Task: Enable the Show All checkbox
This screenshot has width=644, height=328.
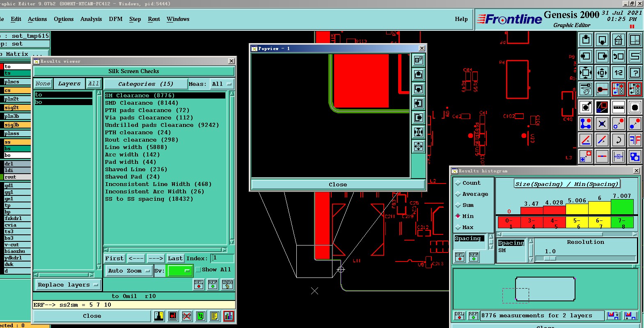Action: (x=198, y=270)
